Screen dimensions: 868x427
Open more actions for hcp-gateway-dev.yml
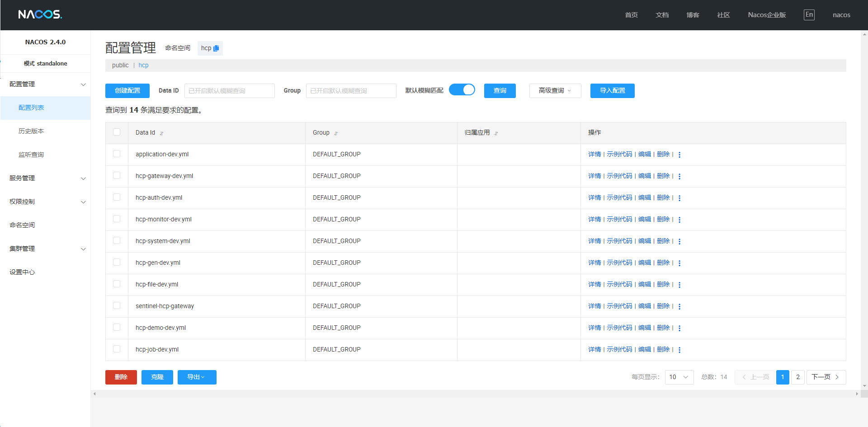click(679, 176)
